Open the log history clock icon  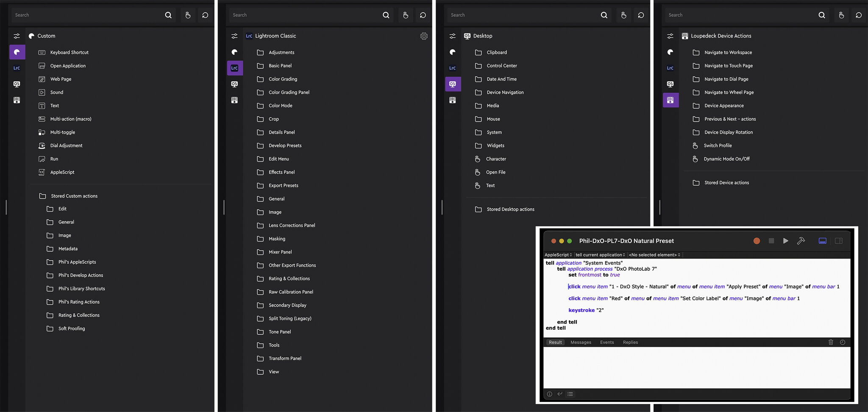(843, 342)
